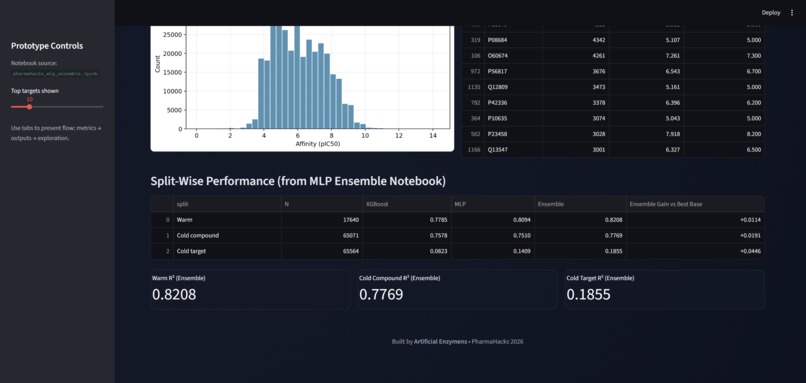Click the 65071 N value cell

pyautogui.click(x=322, y=235)
